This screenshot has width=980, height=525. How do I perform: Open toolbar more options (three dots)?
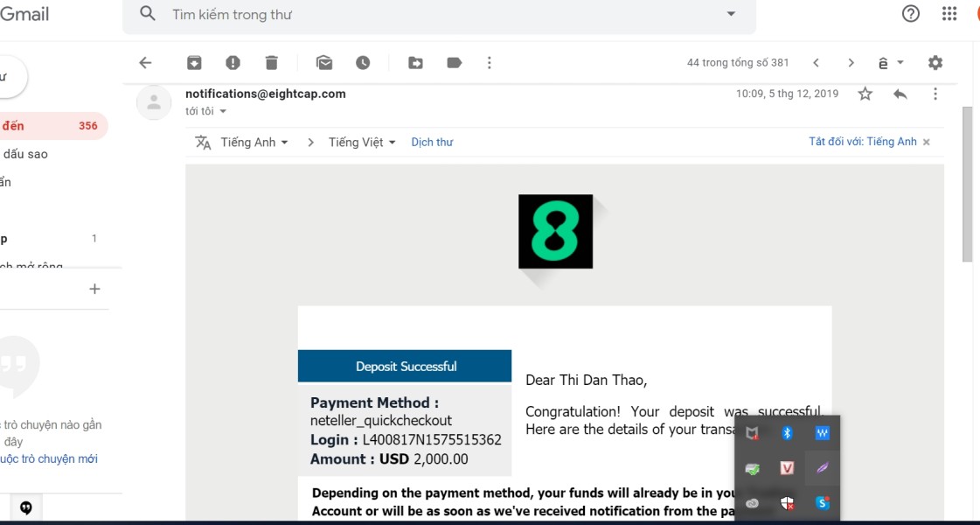(x=490, y=63)
